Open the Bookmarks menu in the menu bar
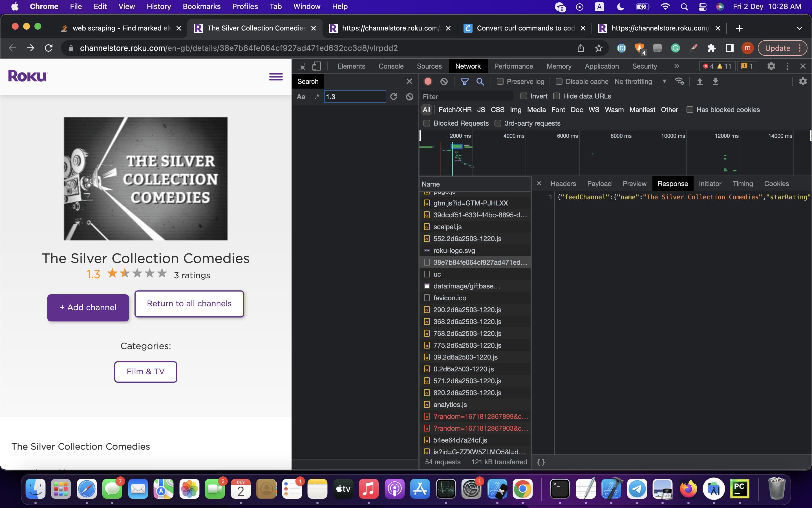812x508 pixels. [x=201, y=6]
